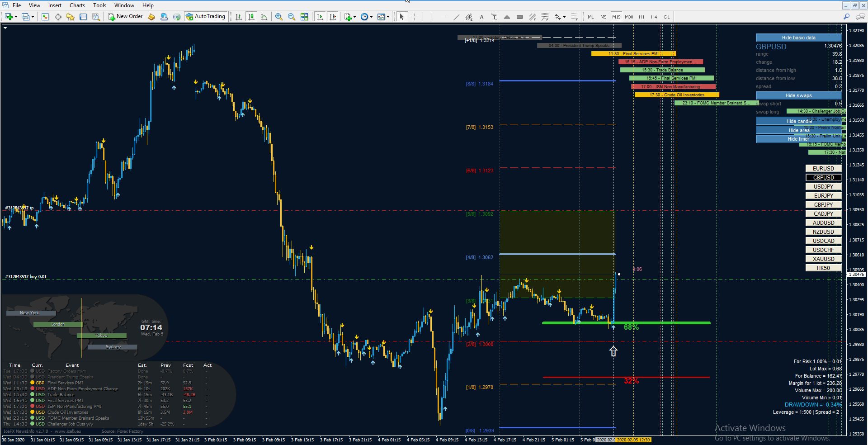
Task: Select the H4 timeframe
Action: click(x=654, y=17)
